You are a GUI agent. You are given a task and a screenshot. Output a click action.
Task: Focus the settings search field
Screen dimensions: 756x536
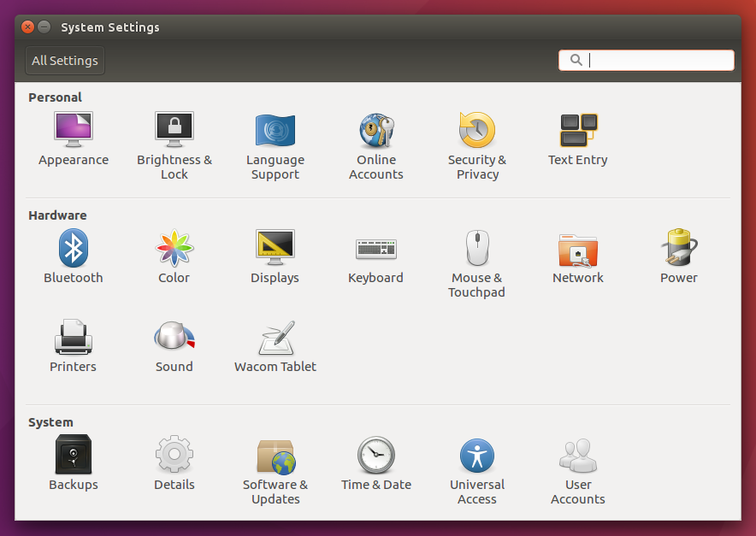click(x=657, y=61)
